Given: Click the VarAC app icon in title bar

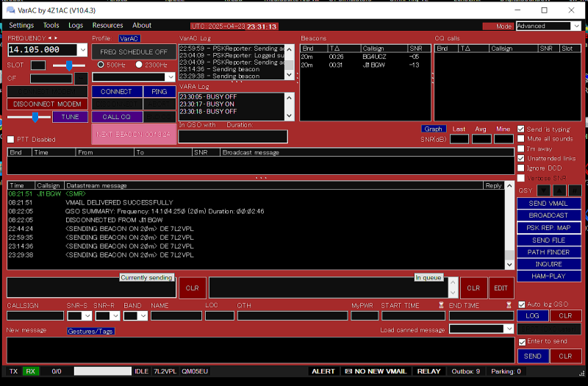Looking at the screenshot, I should [x=10, y=10].
